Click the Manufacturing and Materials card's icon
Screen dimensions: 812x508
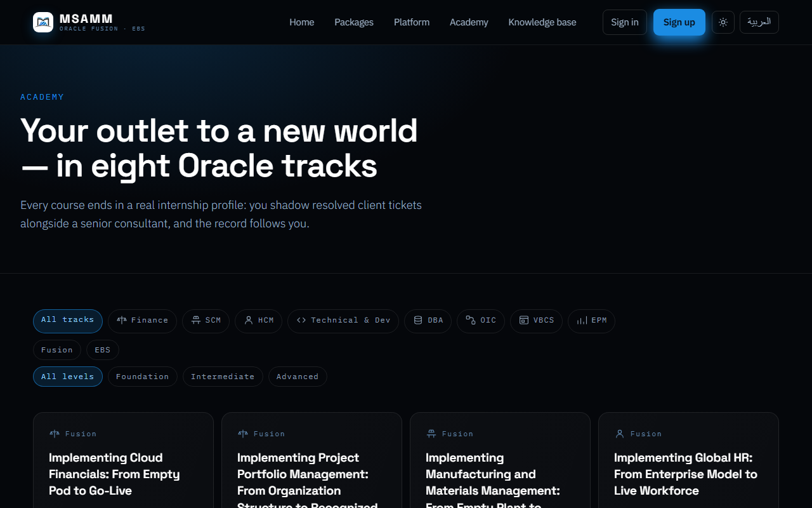(x=431, y=434)
